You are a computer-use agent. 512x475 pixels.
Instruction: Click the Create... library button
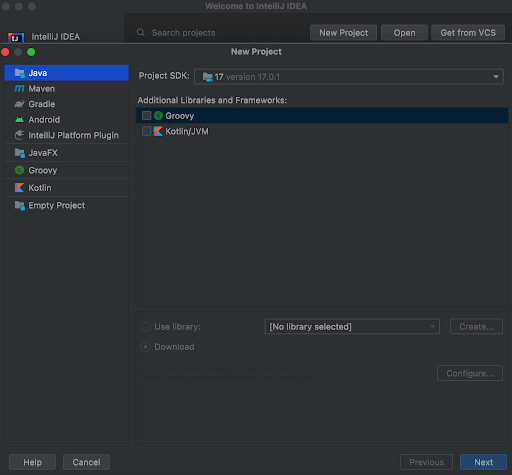476,327
